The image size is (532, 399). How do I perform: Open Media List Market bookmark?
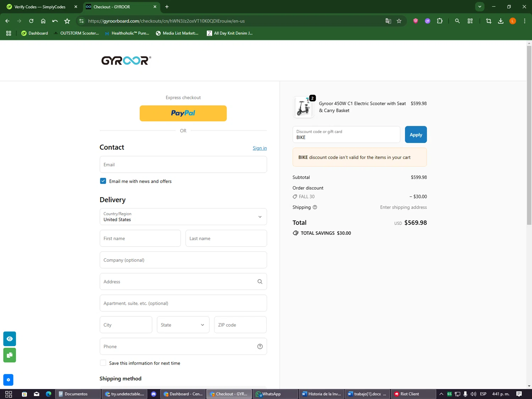(177, 33)
